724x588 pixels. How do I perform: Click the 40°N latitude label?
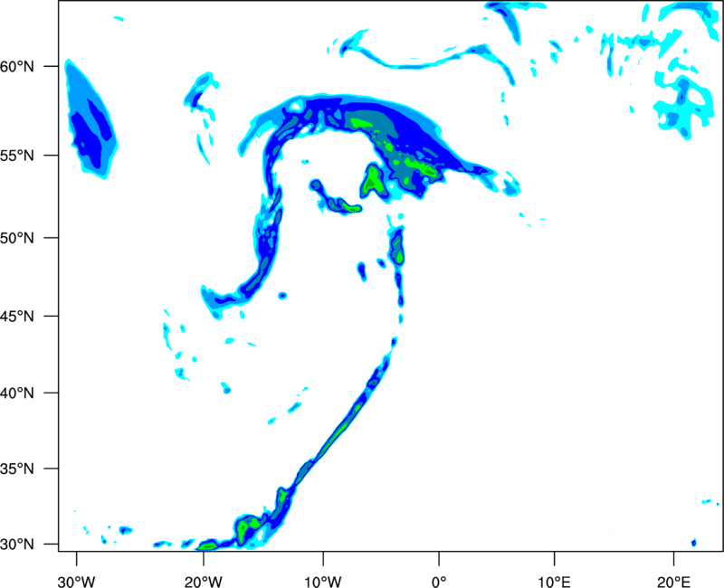pyautogui.click(x=17, y=394)
